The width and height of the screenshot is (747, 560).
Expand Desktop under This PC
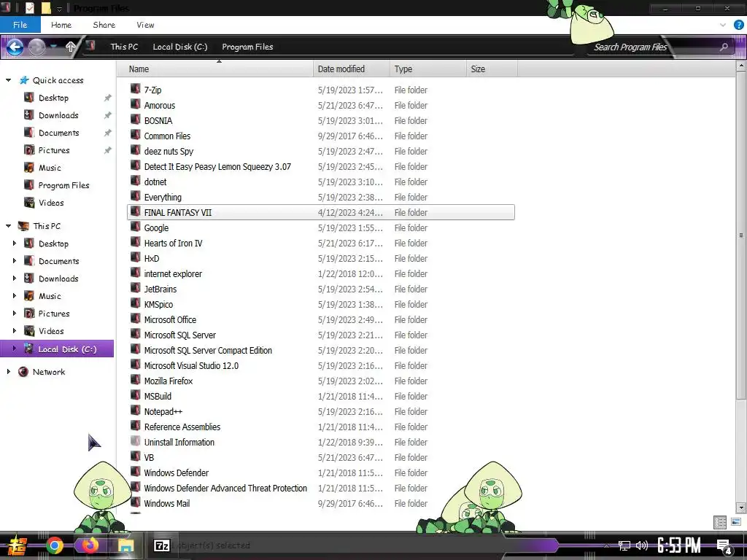[15, 244]
